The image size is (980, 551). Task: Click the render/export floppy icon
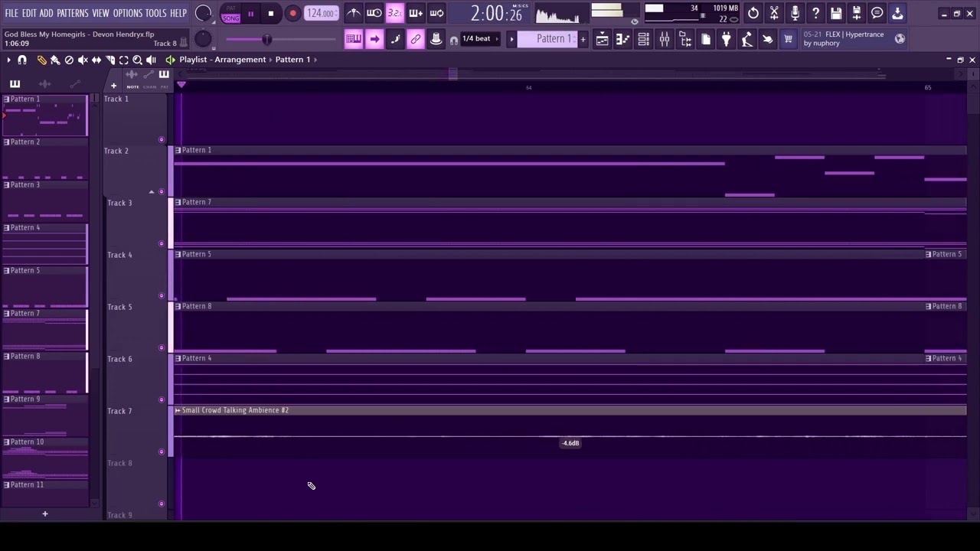click(x=857, y=13)
